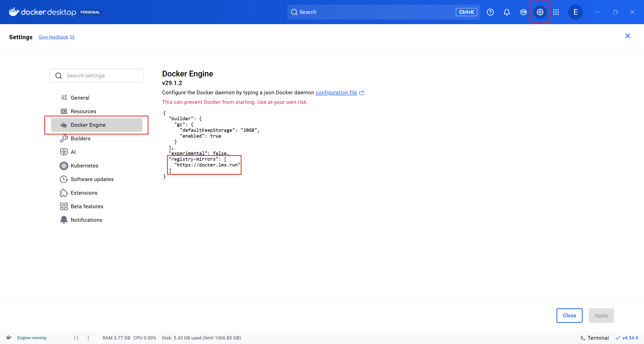Open the configuration file documentation link
Image resolution: width=644 pixels, height=344 pixels.
(336, 93)
